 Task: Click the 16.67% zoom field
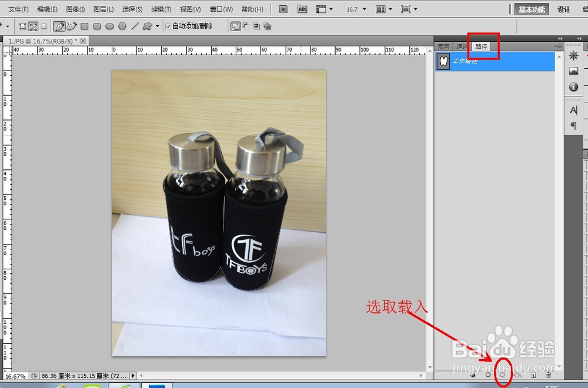16,376
